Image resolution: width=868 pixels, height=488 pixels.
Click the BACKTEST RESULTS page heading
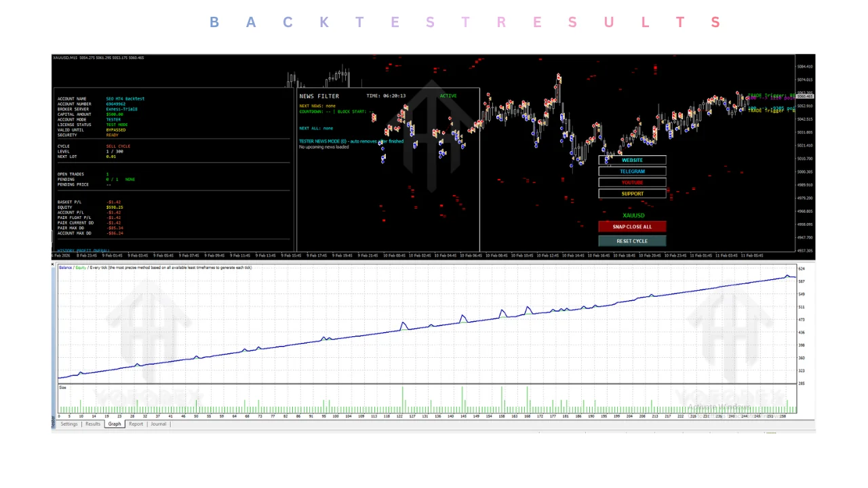click(465, 22)
